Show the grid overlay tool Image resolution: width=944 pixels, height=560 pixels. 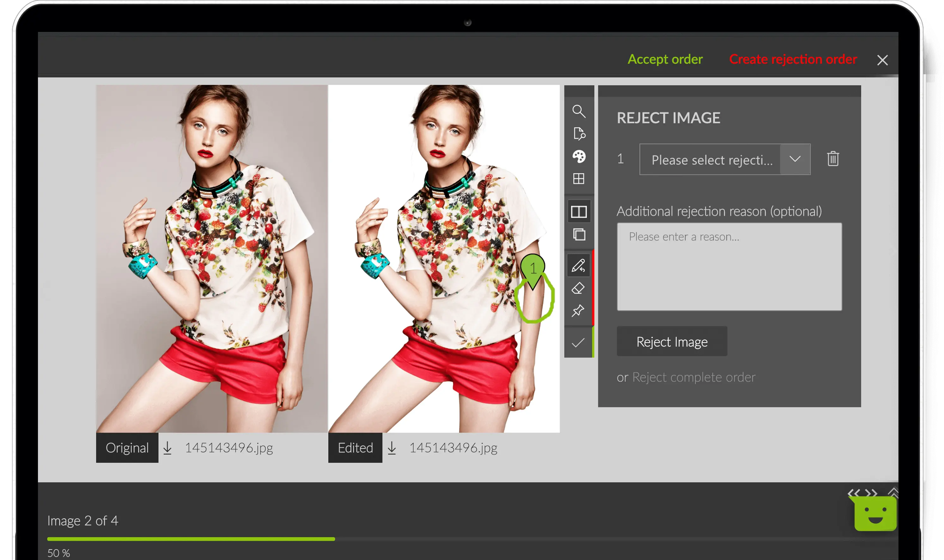[578, 179]
